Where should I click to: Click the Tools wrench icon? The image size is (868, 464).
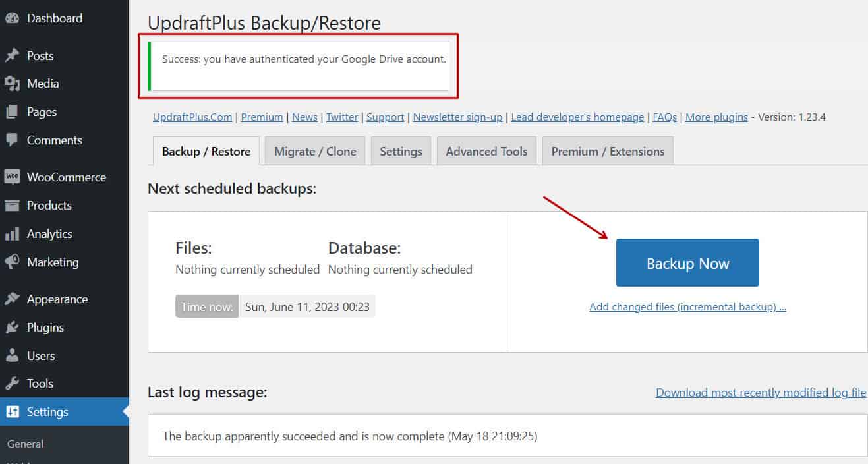(12, 384)
